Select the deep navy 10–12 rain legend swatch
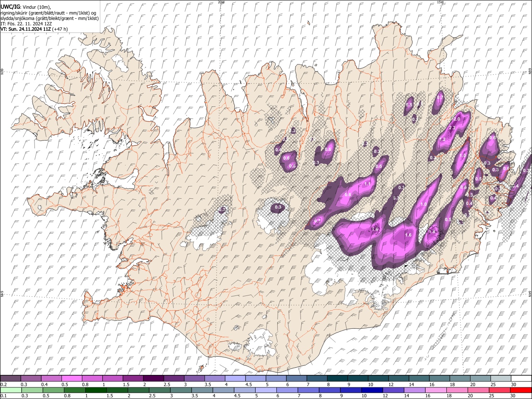The height and width of the screenshot is (399, 532). point(371,390)
